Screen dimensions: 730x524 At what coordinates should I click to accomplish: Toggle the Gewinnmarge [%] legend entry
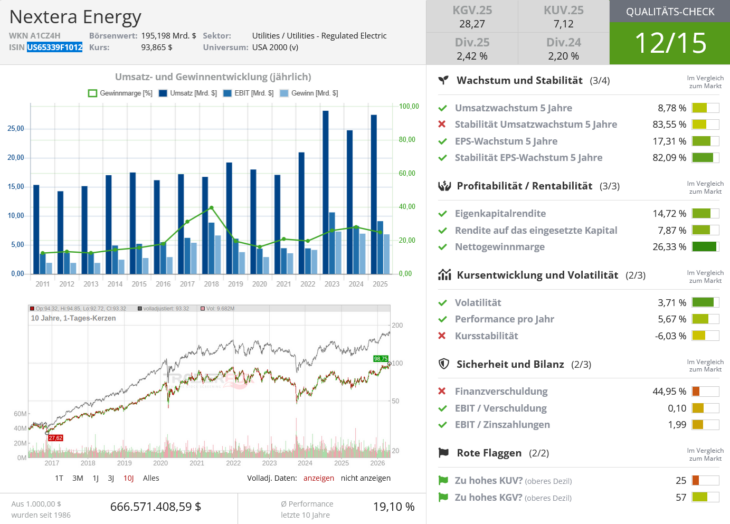(120, 93)
